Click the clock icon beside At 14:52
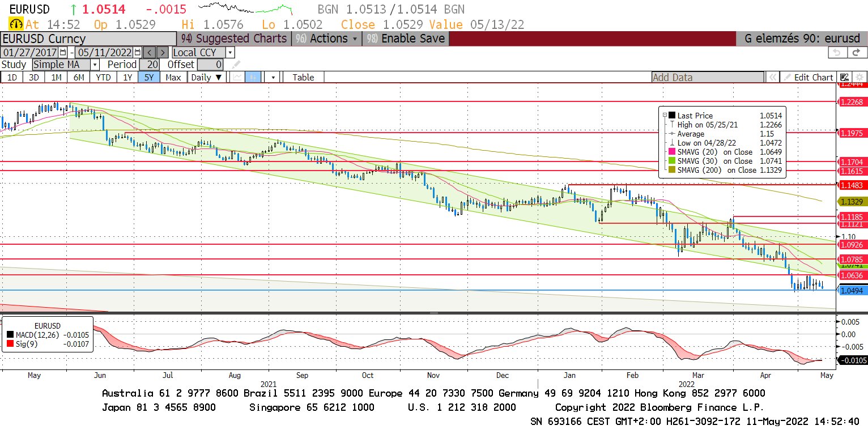 point(16,24)
